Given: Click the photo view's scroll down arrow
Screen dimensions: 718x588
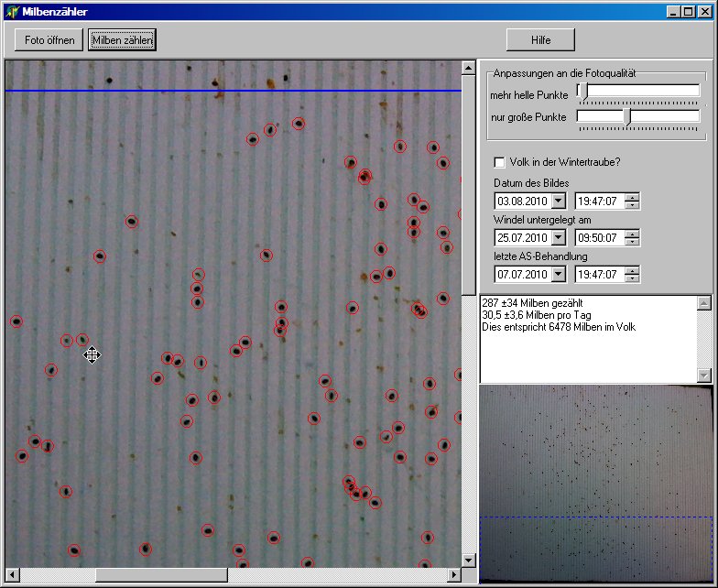Looking at the screenshot, I should (x=469, y=560).
